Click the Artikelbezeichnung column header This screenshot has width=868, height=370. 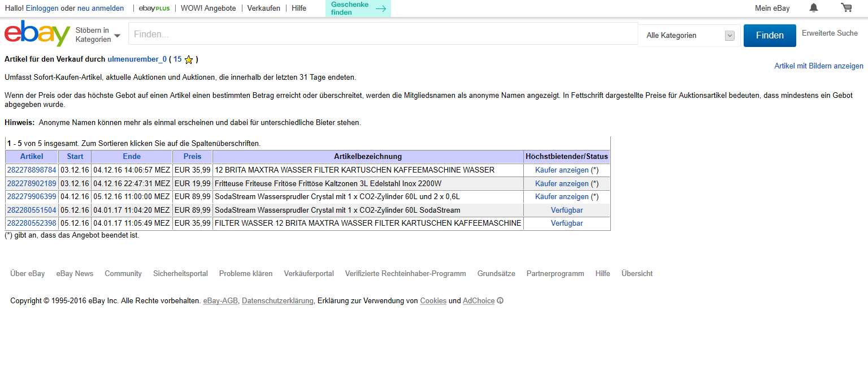[368, 157]
